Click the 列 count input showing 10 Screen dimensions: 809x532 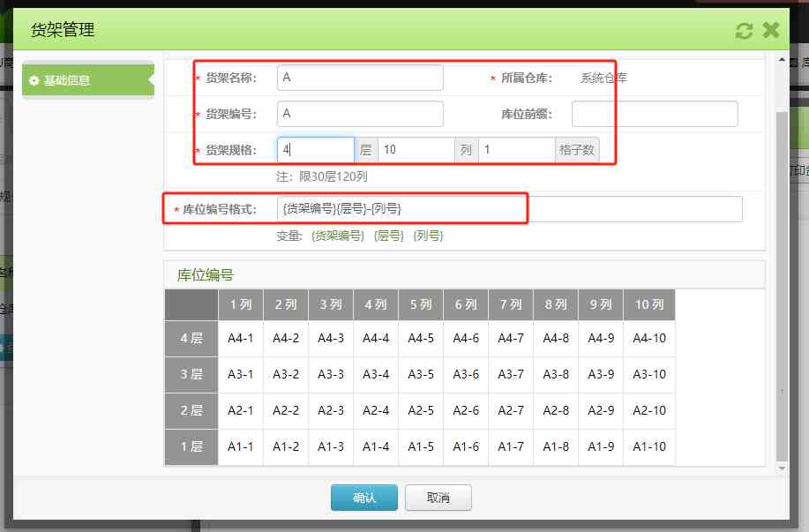[416, 150]
